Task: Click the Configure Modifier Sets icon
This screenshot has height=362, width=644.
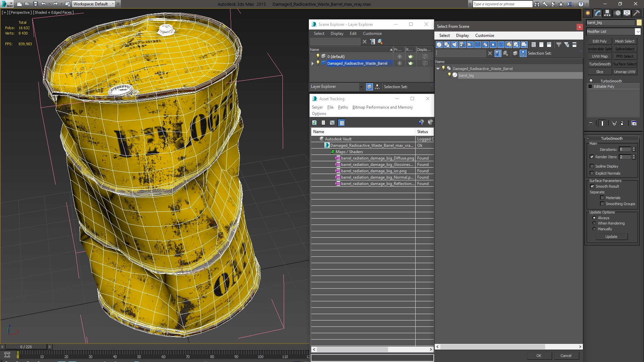Action: tap(634, 123)
